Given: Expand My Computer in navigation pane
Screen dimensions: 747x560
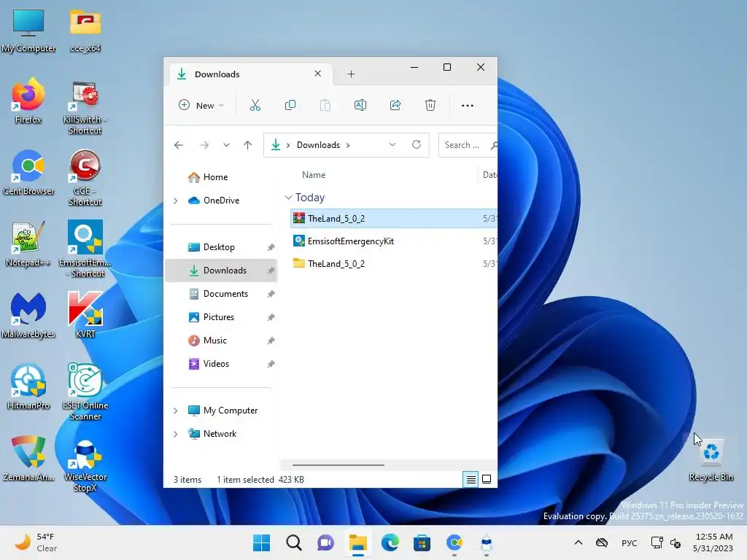Looking at the screenshot, I should (x=175, y=411).
